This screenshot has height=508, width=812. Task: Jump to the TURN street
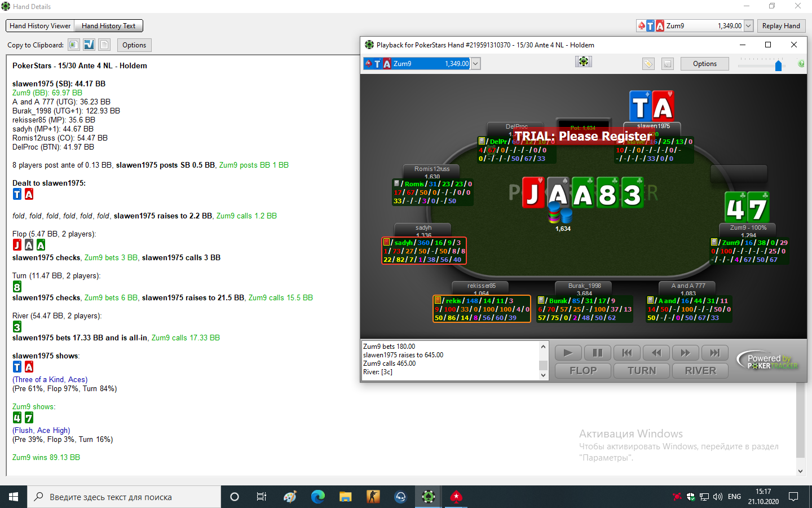[x=642, y=371]
